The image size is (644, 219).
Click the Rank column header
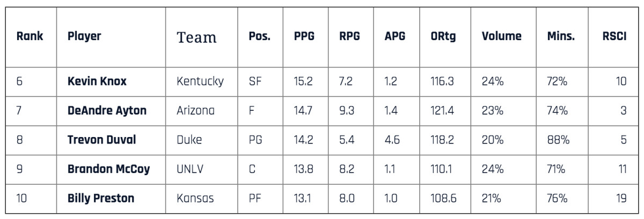[x=30, y=37]
